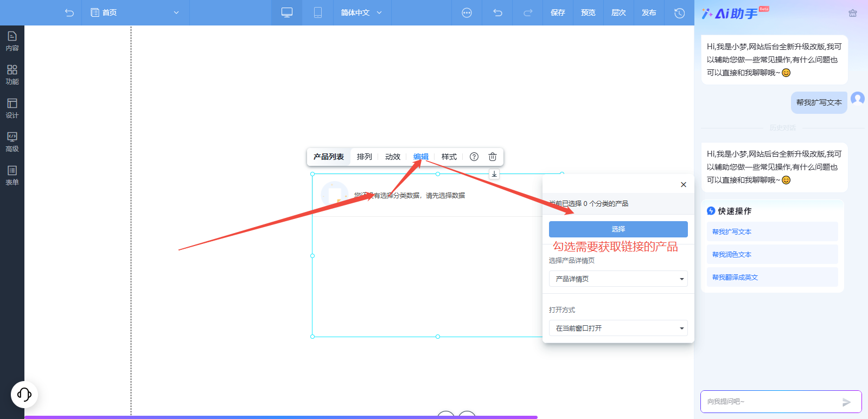Viewport: 868px width, 419px height.
Task: Open the 简体中文 language dropdown
Action: (361, 12)
